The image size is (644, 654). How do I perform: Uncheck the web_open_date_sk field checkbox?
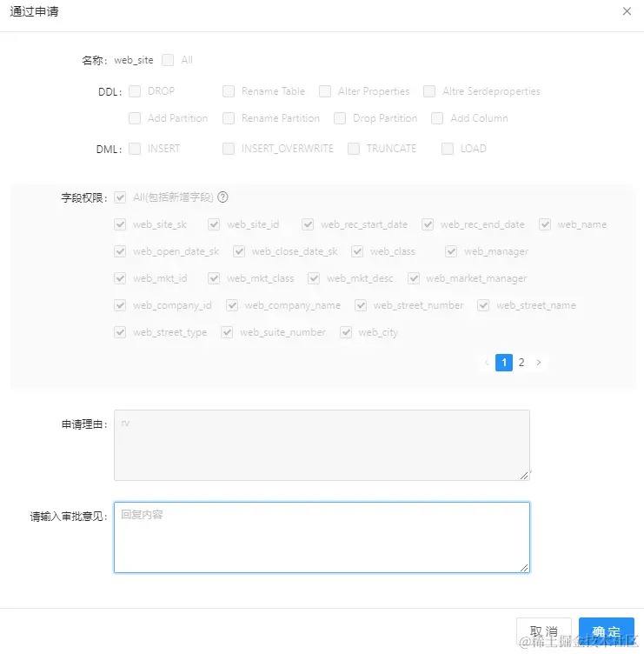click(x=120, y=251)
